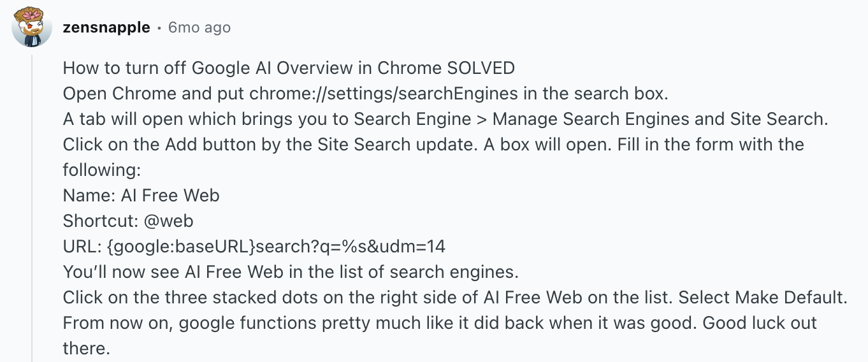This screenshot has width=868, height=362.
Task: Click the zensnapple user avatar
Action: point(32,27)
